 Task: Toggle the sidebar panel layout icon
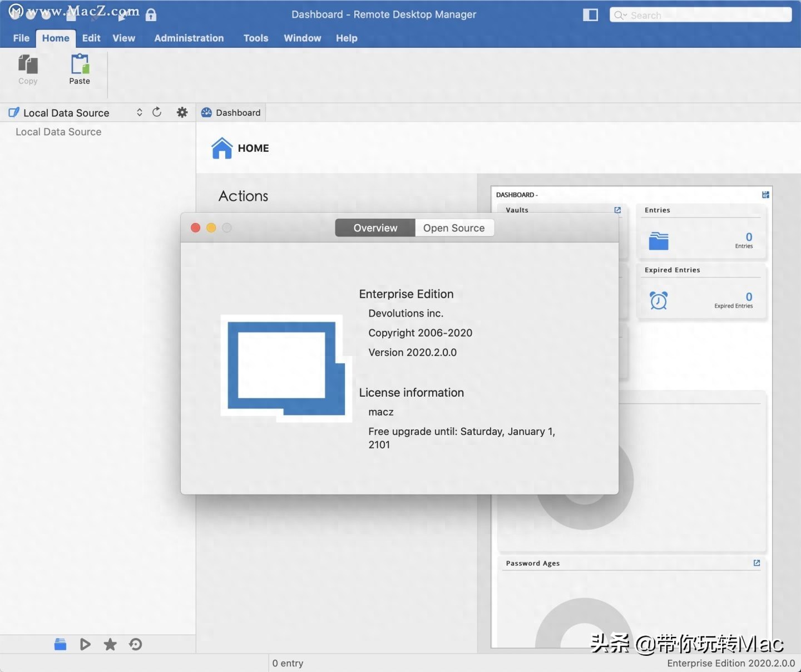pyautogui.click(x=590, y=15)
